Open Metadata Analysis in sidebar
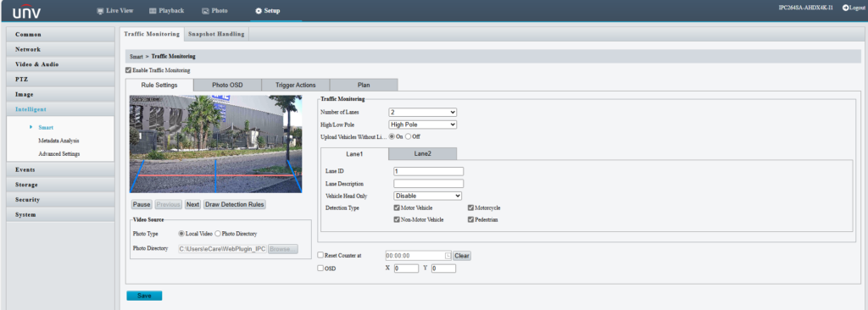This screenshot has height=310, width=868. click(x=58, y=141)
